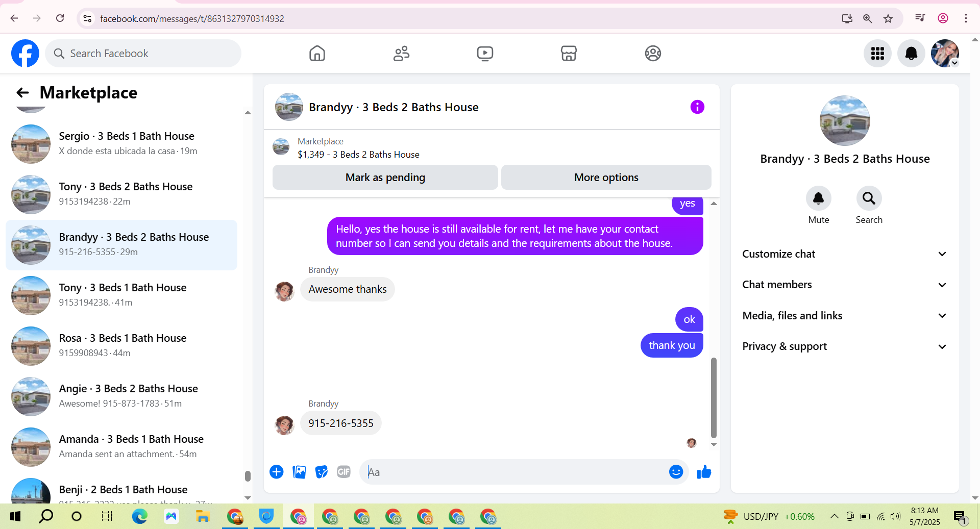This screenshot has height=529, width=980.
Task: Open Microsoft Edge from taskbar
Action: pyautogui.click(x=139, y=517)
